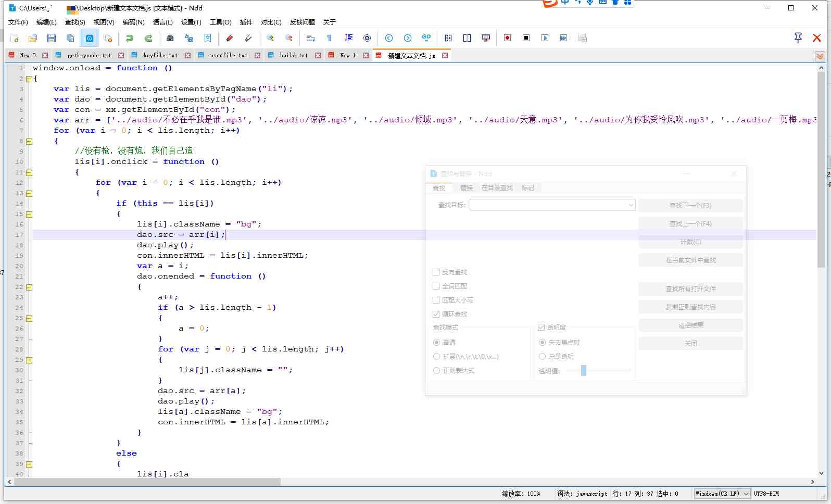This screenshot has height=504, width=831.
Task: Click the 透明值 transparency slider handle
Action: tap(584, 371)
